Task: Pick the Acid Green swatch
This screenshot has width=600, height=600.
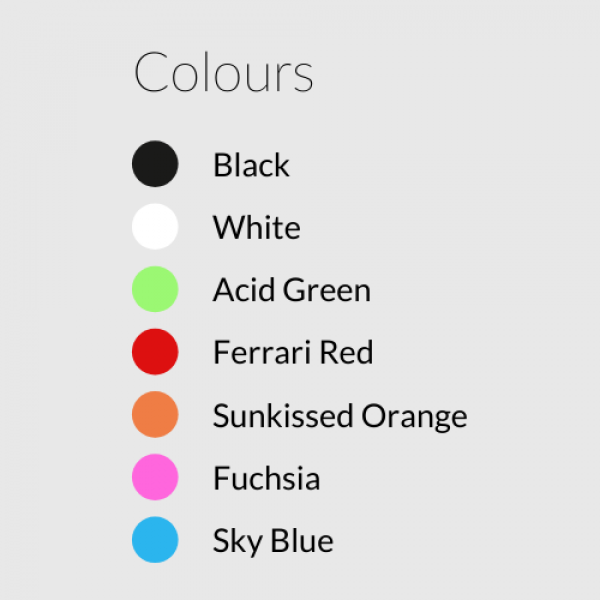Action: (x=155, y=289)
